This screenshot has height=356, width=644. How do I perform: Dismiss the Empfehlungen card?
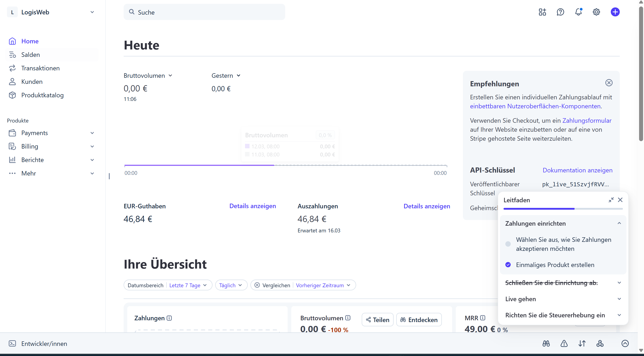pos(609,83)
